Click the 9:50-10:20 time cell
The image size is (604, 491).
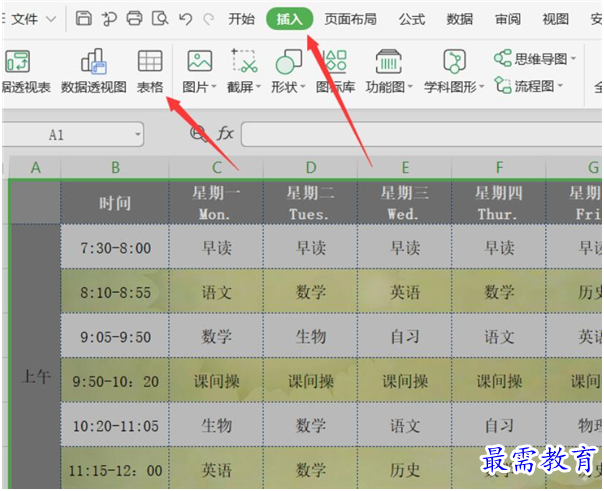click(115, 380)
